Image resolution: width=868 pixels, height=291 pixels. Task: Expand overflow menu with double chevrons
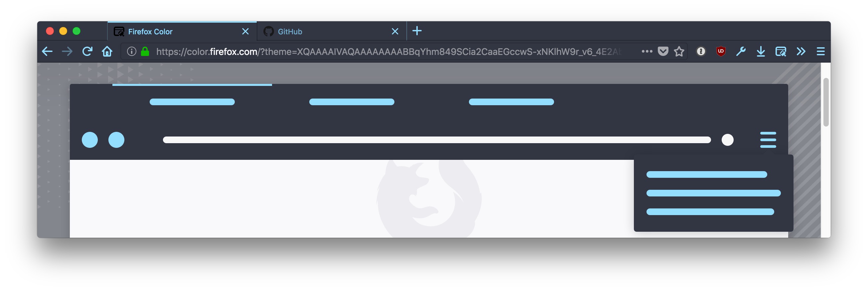pos(801,51)
